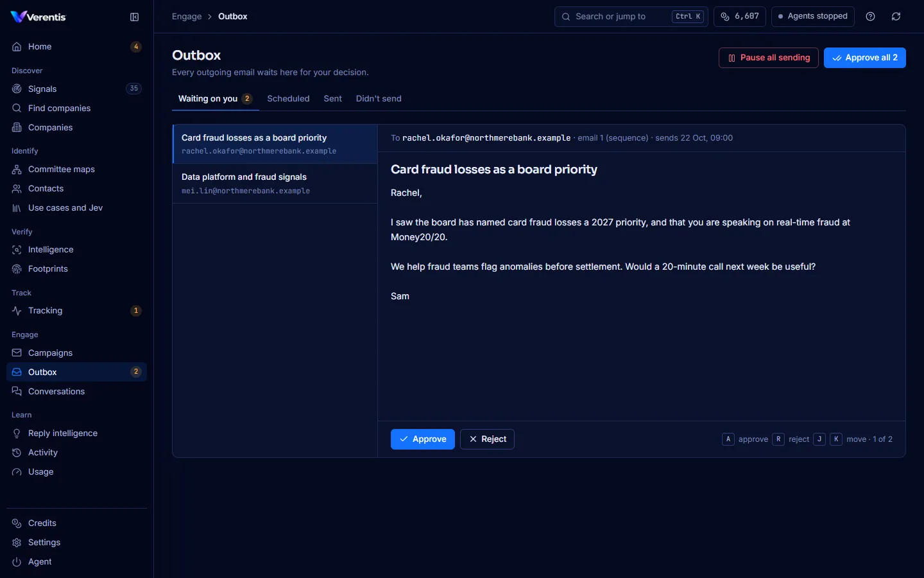Click the 'Card fraud losses as a board priority' email heading
This screenshot has height=578, width=924.
click(494, 170)
